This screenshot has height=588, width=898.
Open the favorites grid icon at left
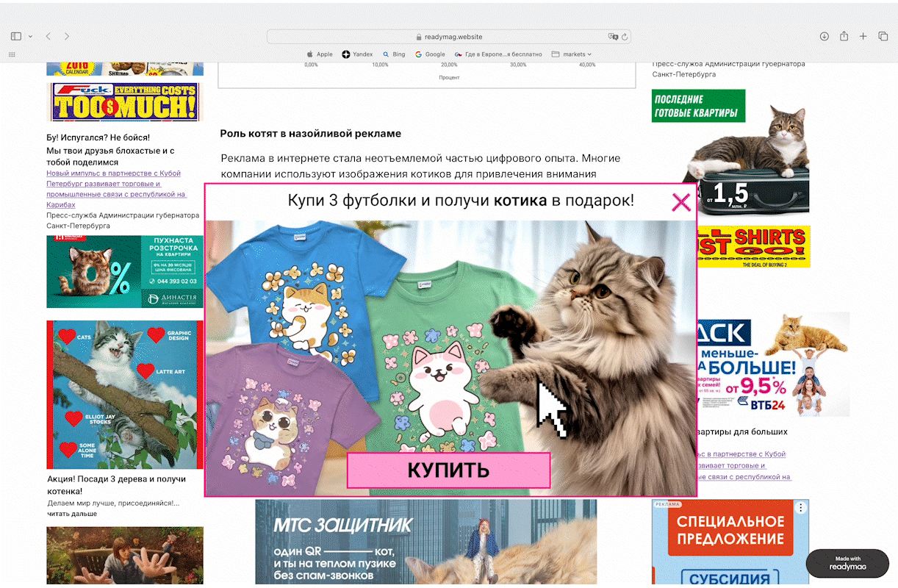(12, 54)
